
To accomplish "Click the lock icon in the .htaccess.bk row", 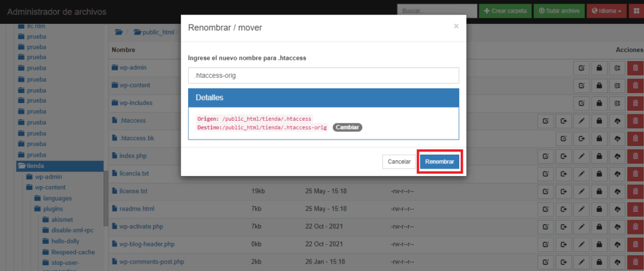I will 599,138.
